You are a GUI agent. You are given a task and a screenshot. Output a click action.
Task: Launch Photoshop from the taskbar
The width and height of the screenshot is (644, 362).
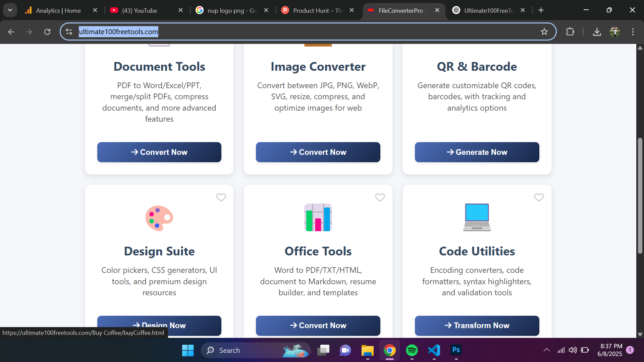click(456, 350)
